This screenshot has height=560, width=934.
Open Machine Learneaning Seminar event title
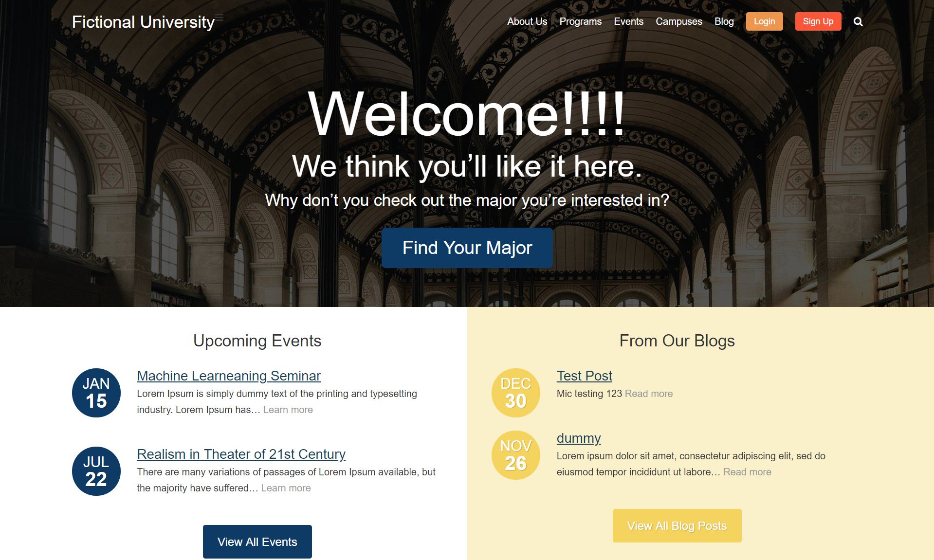[x=229, y=376]
